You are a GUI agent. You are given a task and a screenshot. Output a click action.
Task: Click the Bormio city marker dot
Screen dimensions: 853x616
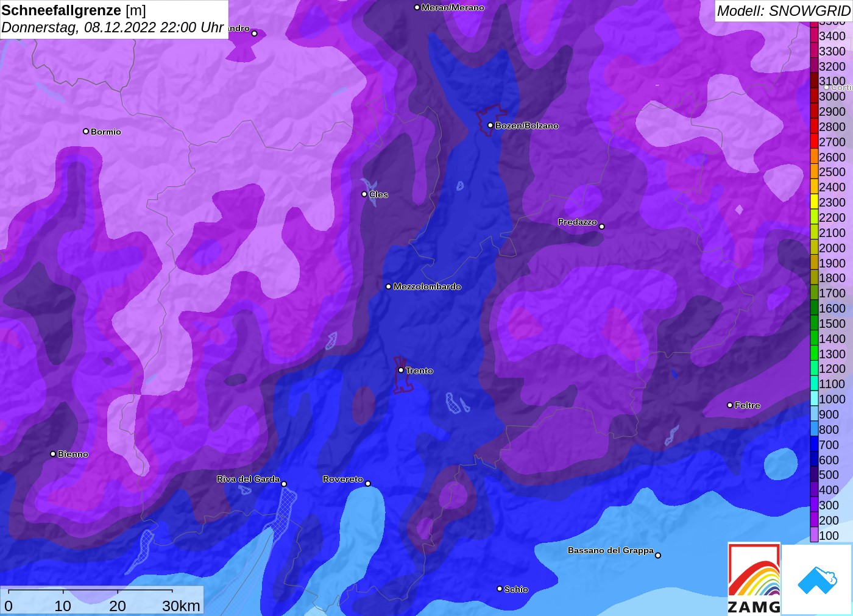pos(86,132)
